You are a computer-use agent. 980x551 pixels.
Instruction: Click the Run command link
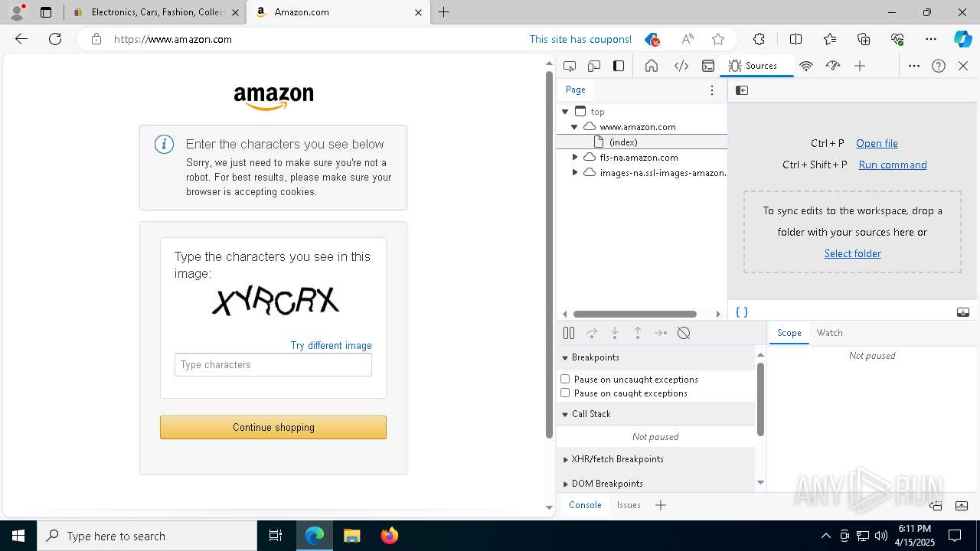[x=893, y=165]
